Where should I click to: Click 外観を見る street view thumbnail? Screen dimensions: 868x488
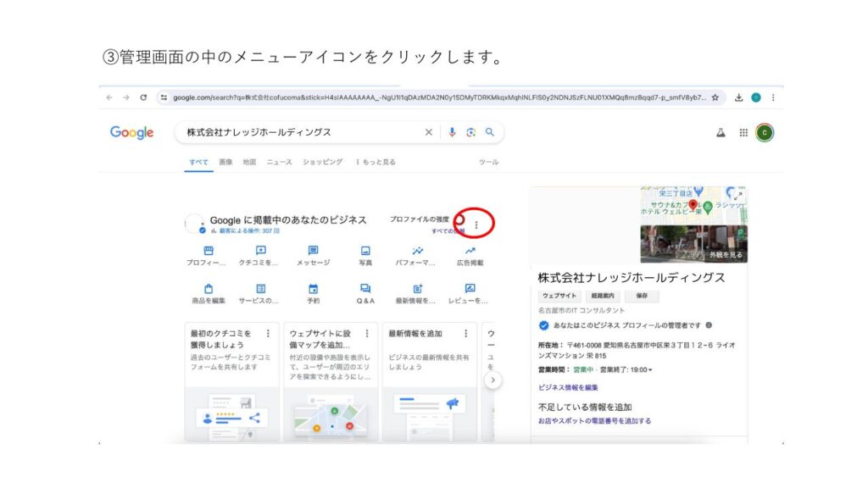(x=693, y=244)
